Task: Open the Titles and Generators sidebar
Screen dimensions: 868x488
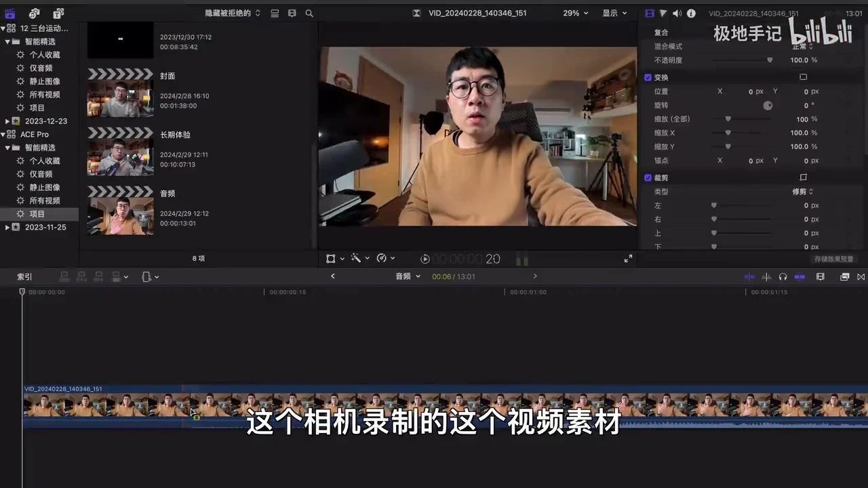Action: pyautogui.click(x=58, y=13)
